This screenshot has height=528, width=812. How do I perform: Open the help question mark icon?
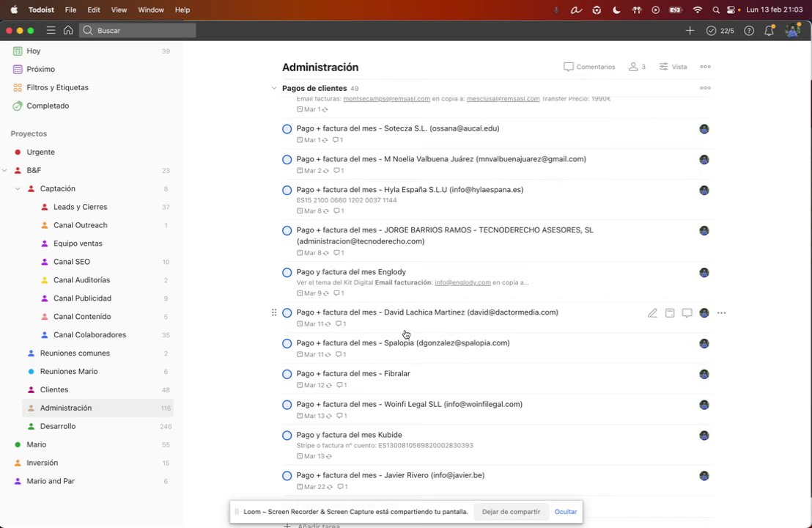click(749, 31)
